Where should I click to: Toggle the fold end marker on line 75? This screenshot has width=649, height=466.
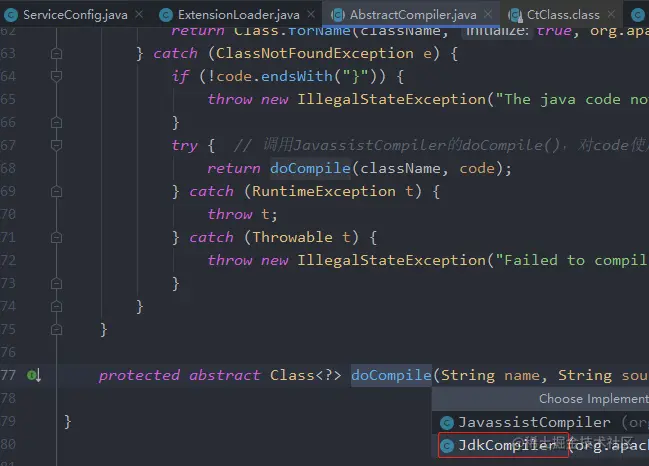coord(56,329)
